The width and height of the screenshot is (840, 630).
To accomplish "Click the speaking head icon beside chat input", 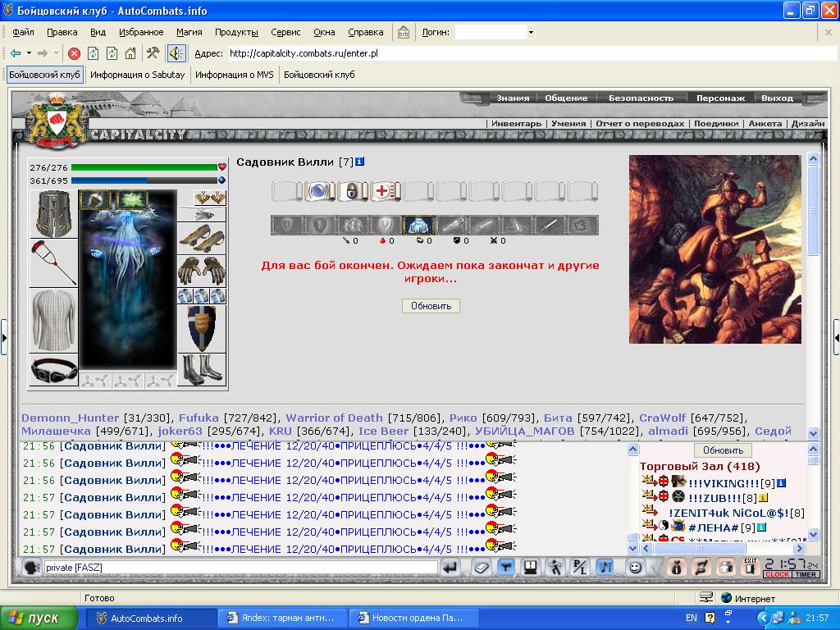I will click(33, 568).
